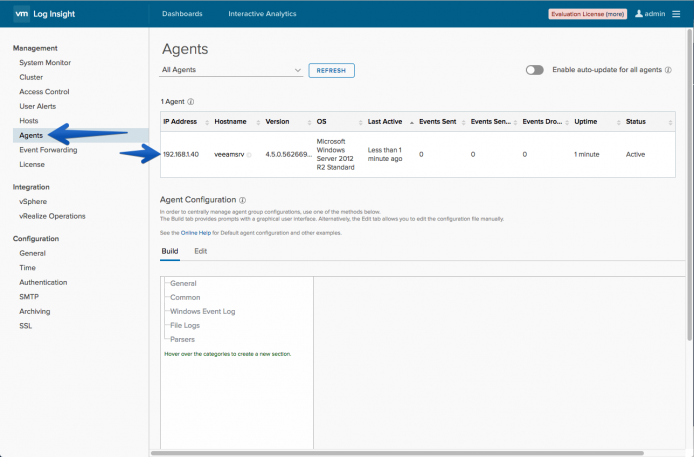Image resolution: width=694 pixels, height=457 pixels.
Task: Open vRealize Operations integration page
Action: [x=52, y=216]
